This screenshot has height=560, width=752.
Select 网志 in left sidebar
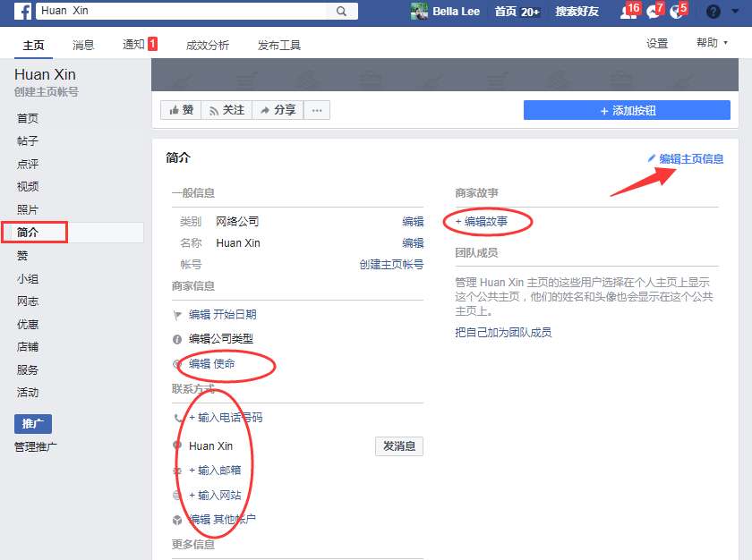(x=28, y=301)
